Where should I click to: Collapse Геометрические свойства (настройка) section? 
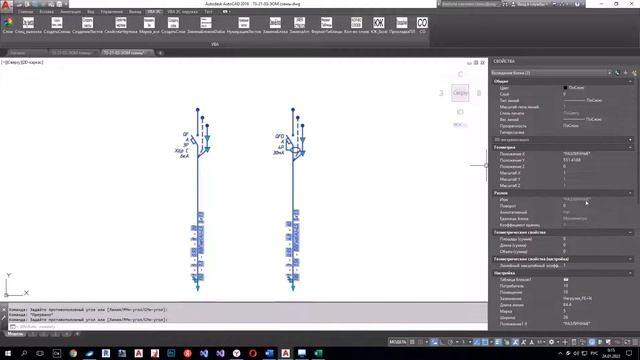630,259
